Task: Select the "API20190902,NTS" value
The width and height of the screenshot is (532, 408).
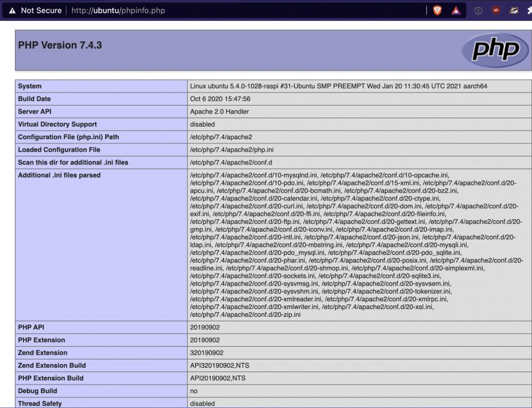Action: pos(217,378)
